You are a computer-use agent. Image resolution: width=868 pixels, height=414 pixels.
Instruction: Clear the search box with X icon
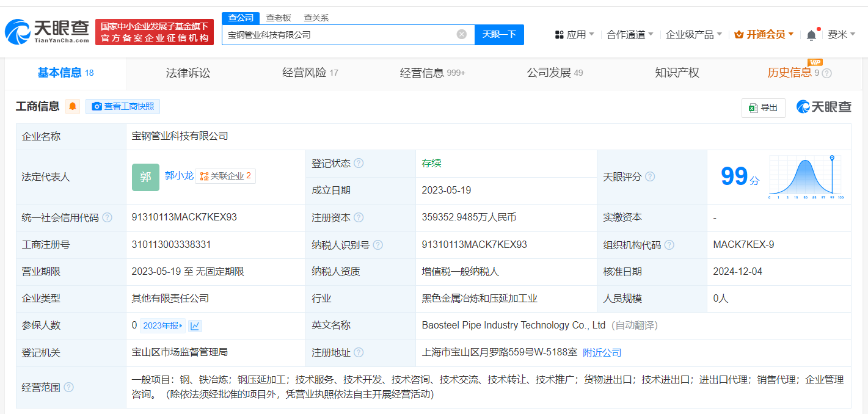pyautogui.click(x=462, y=34)
